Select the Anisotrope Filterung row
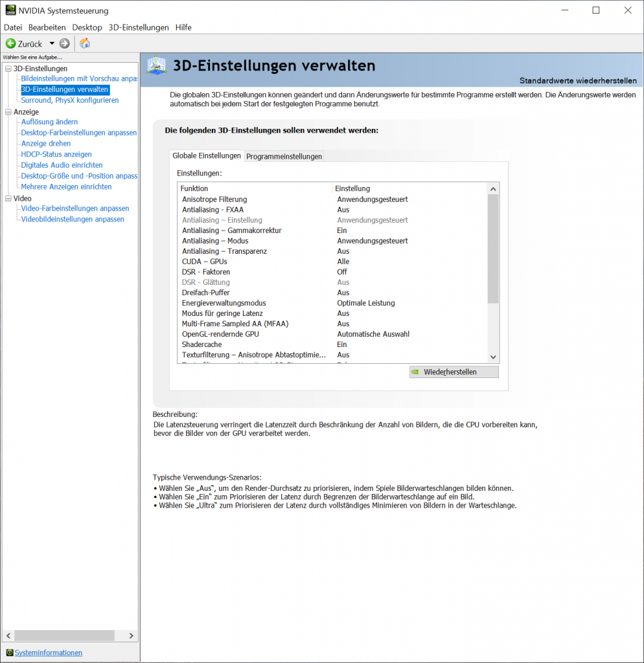644x663 pixels. point(332,199)
